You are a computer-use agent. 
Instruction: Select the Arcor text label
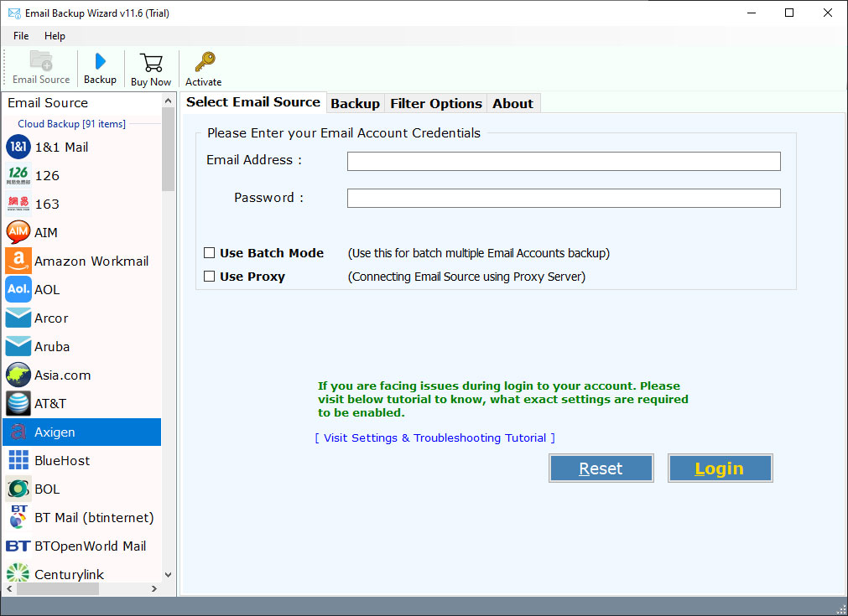point(51,318)
